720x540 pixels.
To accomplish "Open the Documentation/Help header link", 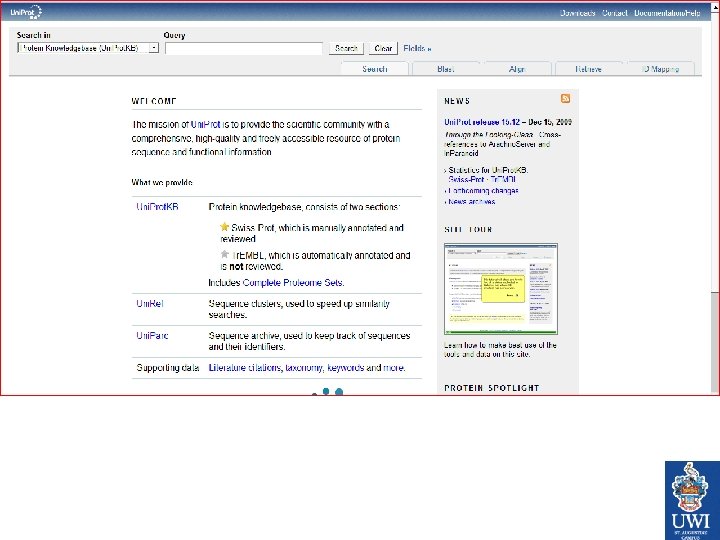I will pos(667,13).
